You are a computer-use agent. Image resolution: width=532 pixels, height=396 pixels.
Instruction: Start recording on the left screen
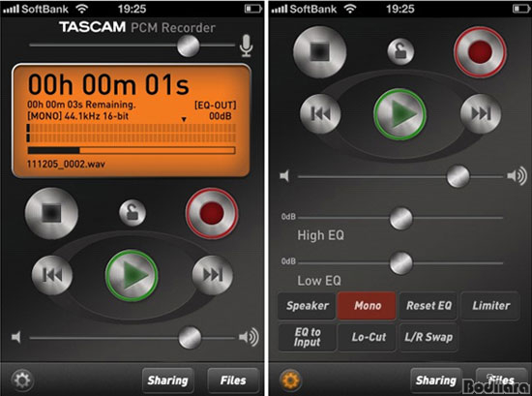tap(212, 213)
